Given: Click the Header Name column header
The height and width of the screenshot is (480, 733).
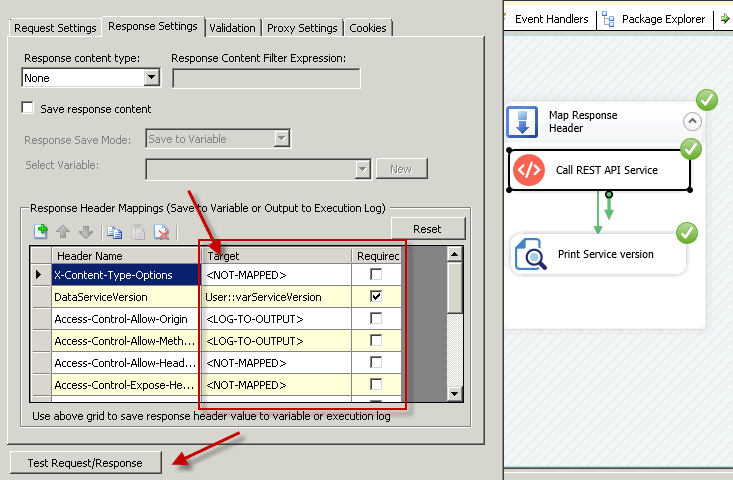Looking at the screenshot, I should (126, 256).
